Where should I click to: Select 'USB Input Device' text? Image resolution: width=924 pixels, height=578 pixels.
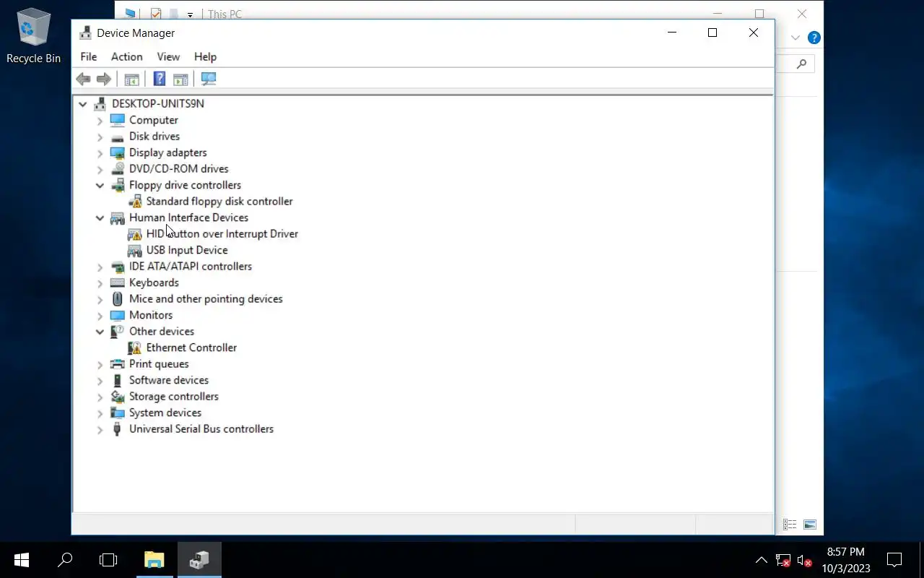[x=187, y=250]
